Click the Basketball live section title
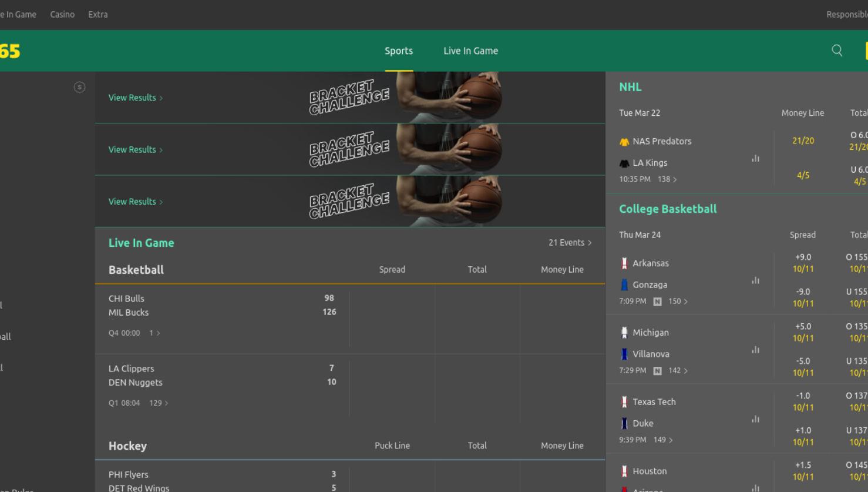868x492 pixels. pos(136,270)
